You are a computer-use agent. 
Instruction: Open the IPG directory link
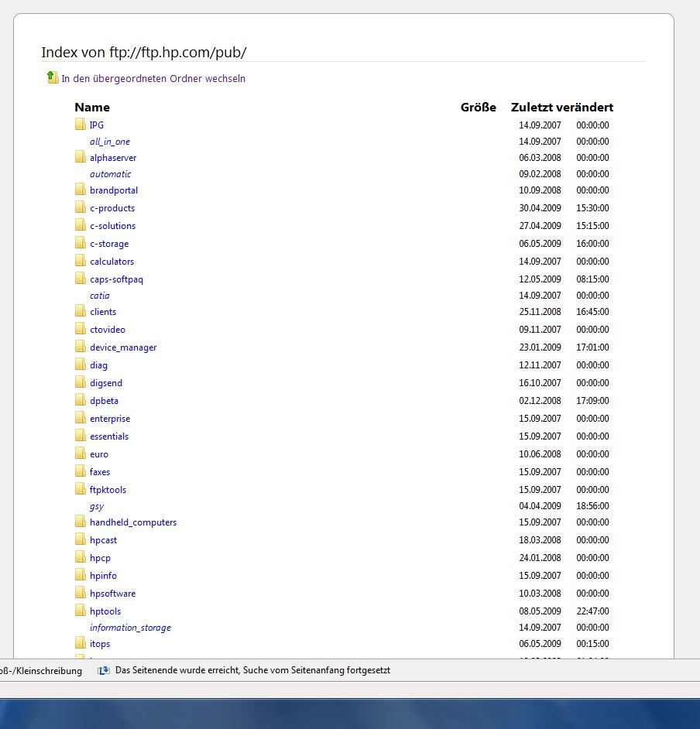tap(97, 125)
